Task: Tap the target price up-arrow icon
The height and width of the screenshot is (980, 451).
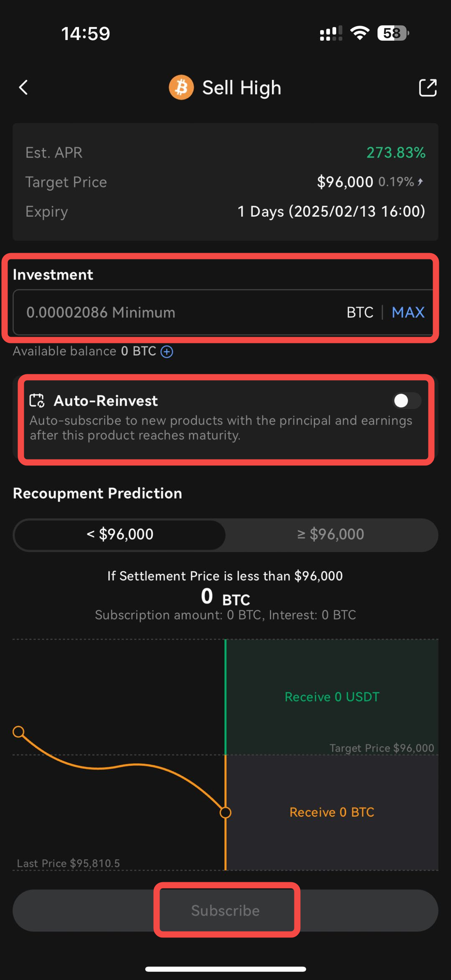Action: (x=421, y=182)
